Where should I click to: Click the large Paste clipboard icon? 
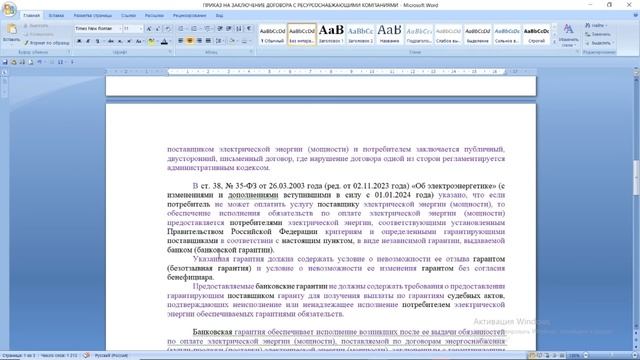click(x=11, y=29)
